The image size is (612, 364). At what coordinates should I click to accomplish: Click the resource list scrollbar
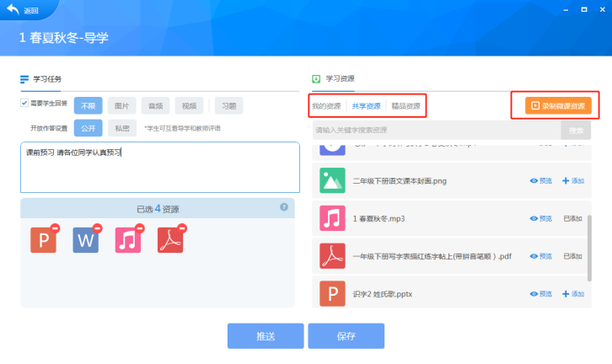coord(589,248)
